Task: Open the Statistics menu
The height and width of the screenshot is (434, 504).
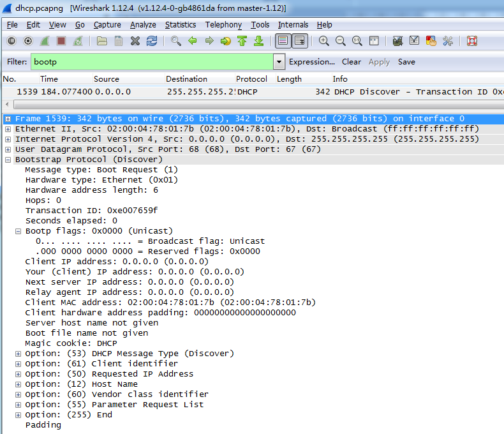Action: pos(181,25)
